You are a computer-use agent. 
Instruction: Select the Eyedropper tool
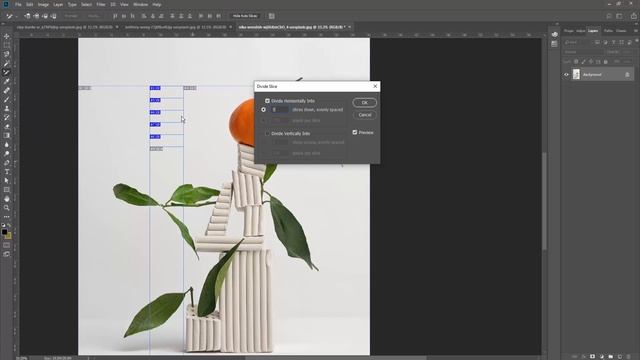click(7, 81)
